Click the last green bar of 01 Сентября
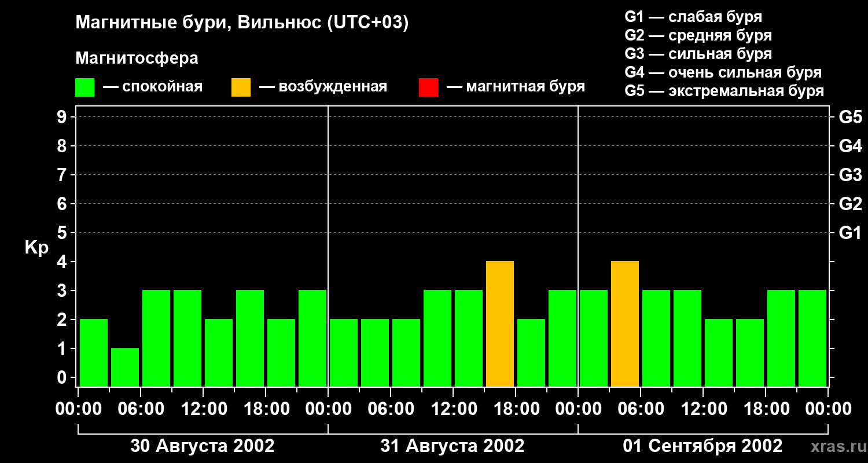868x463 pixels. click(812, 338)
